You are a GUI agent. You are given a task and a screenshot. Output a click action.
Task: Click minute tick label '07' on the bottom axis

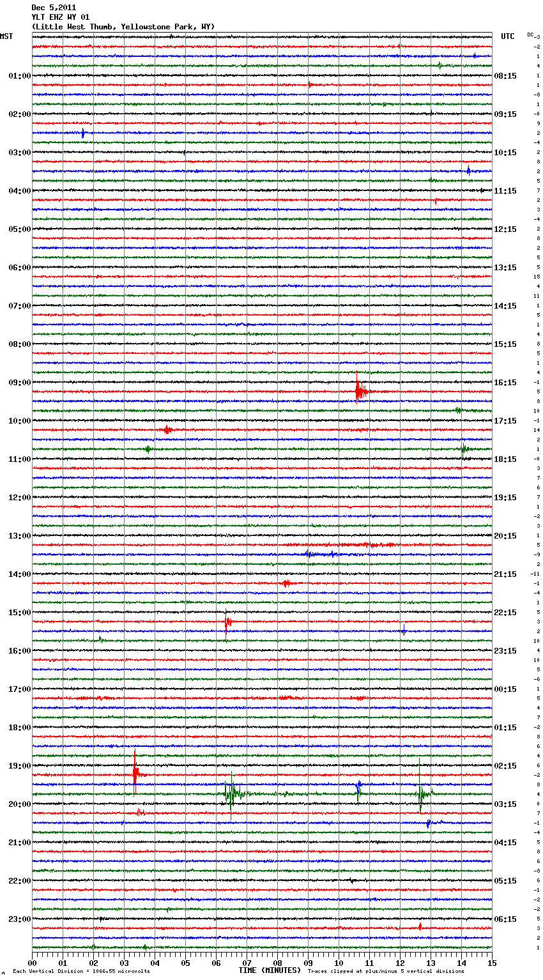tap(247, 963)
